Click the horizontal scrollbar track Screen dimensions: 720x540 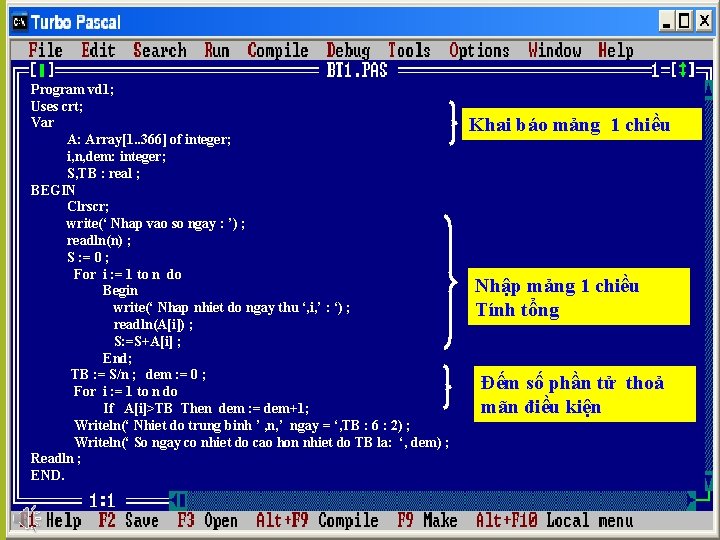tap(436, 500)
